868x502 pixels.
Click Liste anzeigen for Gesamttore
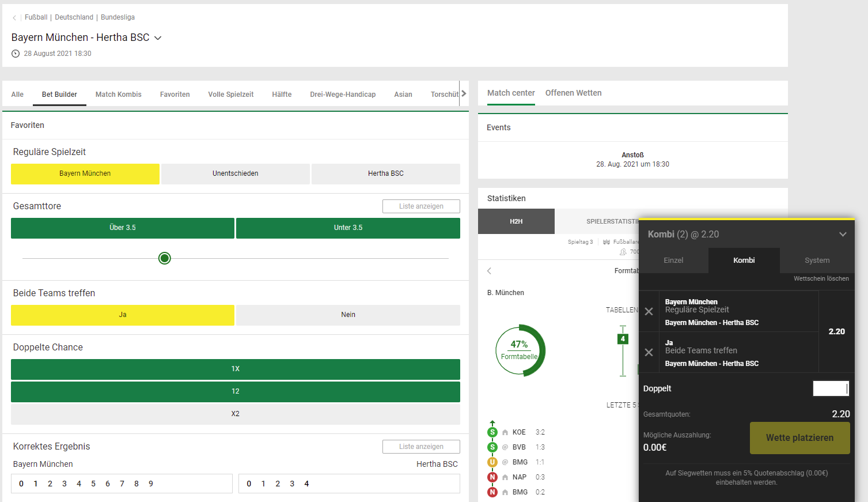tap(421, 206)
